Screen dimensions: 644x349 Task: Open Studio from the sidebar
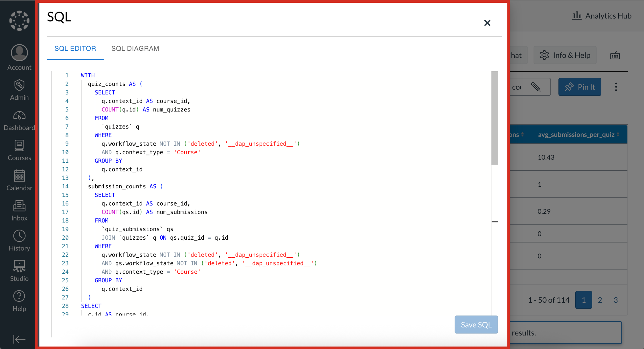tap(19, 271)
